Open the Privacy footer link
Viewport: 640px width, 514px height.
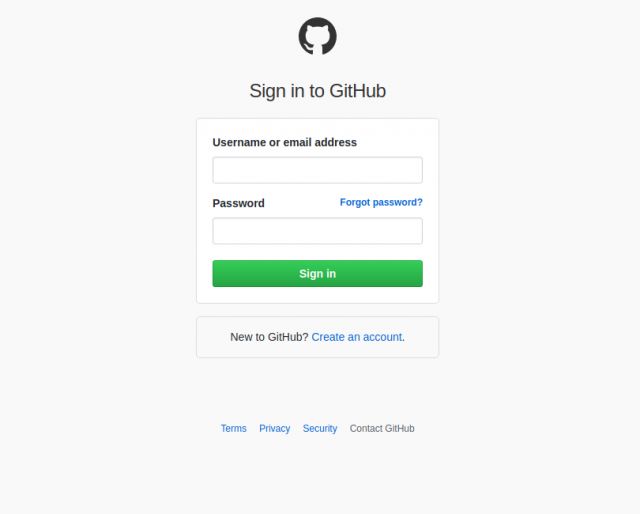tap(274, 428)
